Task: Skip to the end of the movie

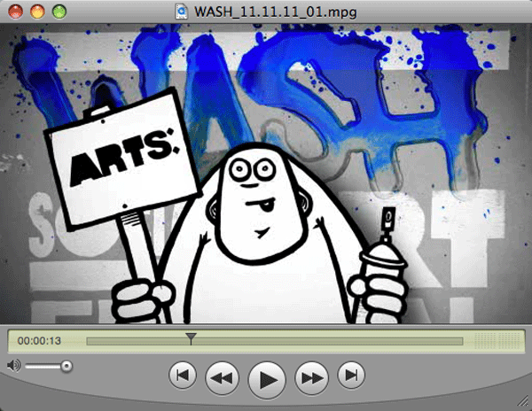Action: (x=351, y=375)
